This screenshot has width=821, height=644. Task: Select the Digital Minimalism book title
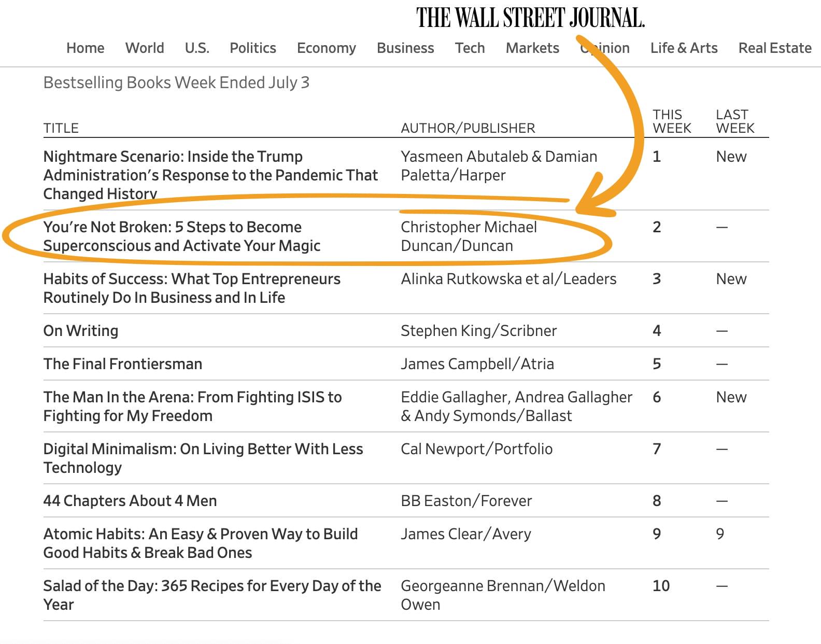pyautogui.click(x=203, y=458)
